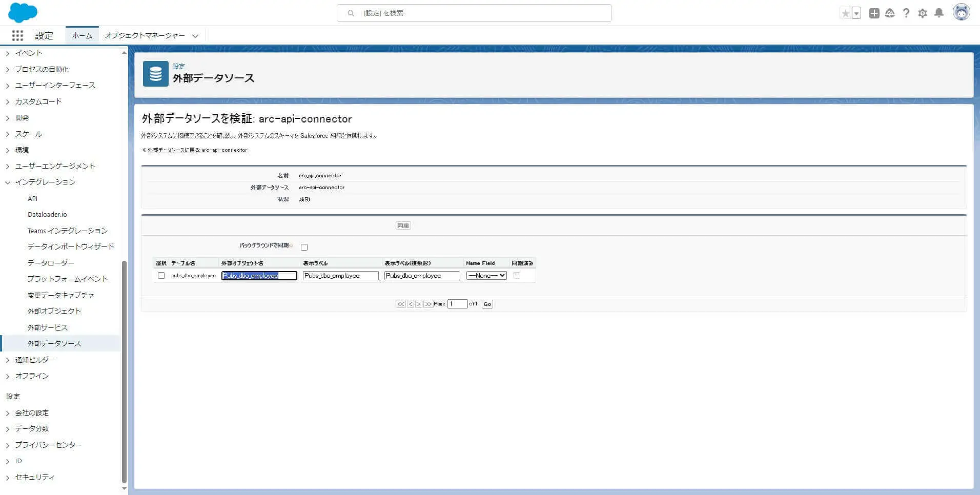Open データインポートウィザード in the sidebar
This screenshot has width=980, height=495.
tap(71, 246)
